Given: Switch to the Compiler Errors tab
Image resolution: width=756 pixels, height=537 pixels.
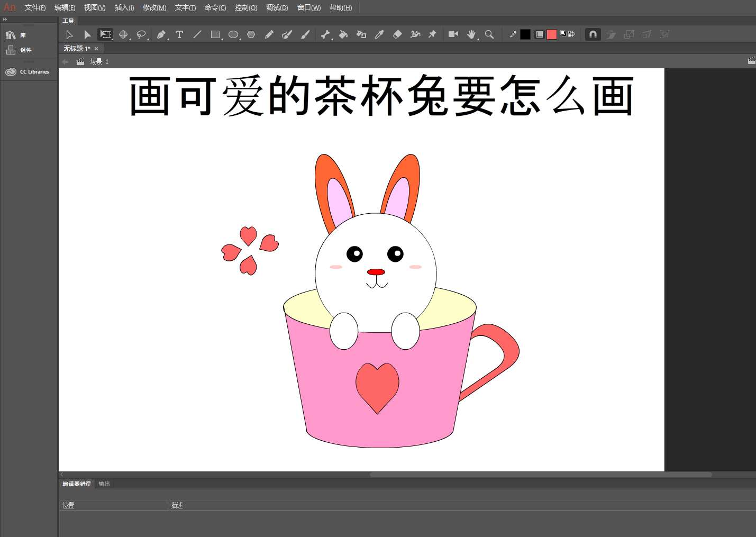Looking at the screenshot, I should (x=77, y=484).
